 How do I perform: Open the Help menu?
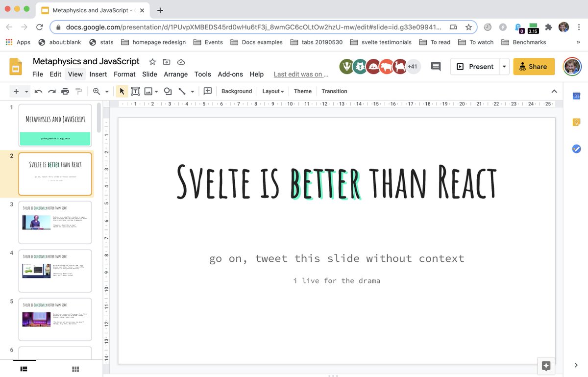tap(257, 74)
